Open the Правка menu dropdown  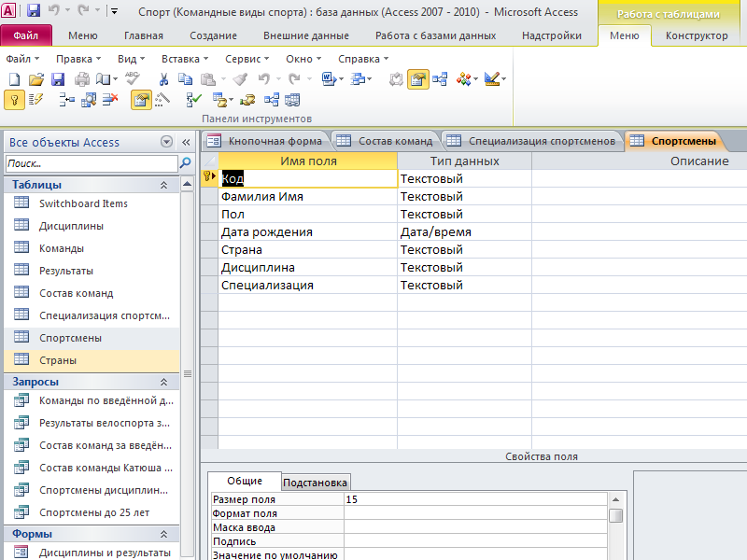[x=78, y=59]
